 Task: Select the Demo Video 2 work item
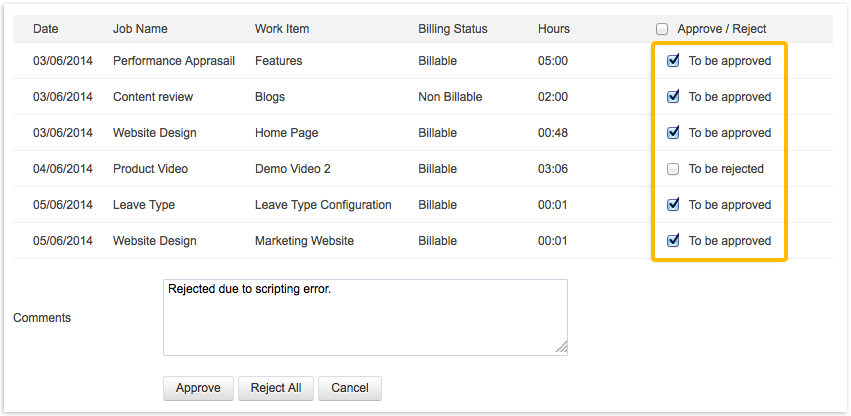pos(292,169)
